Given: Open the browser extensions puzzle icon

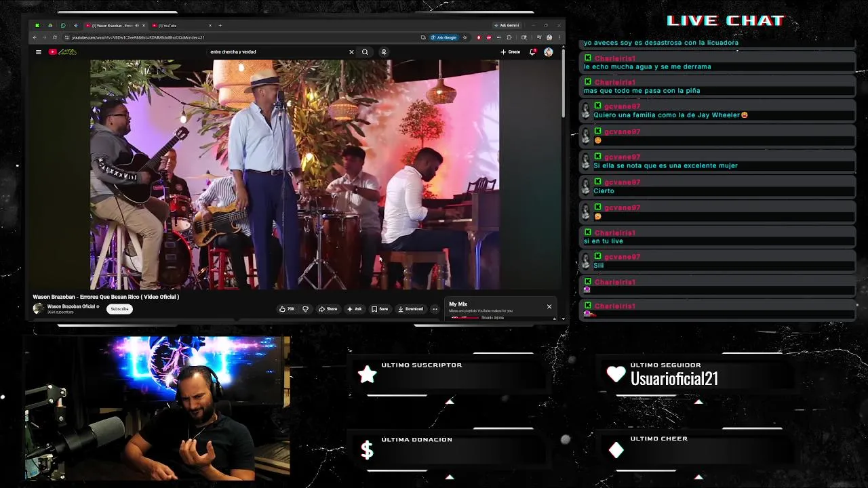Looking at the screenshot, I should tap(509, 37).
